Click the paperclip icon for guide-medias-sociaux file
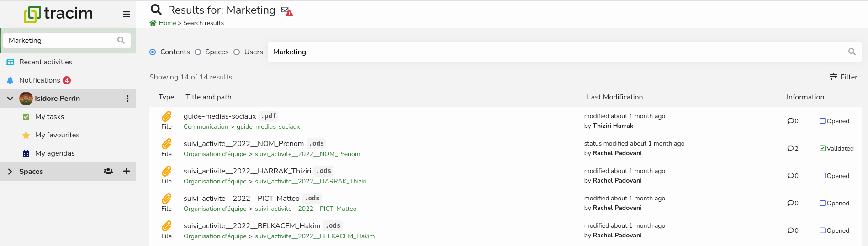This screenshot has width=868, height=246. pos(167,116)
